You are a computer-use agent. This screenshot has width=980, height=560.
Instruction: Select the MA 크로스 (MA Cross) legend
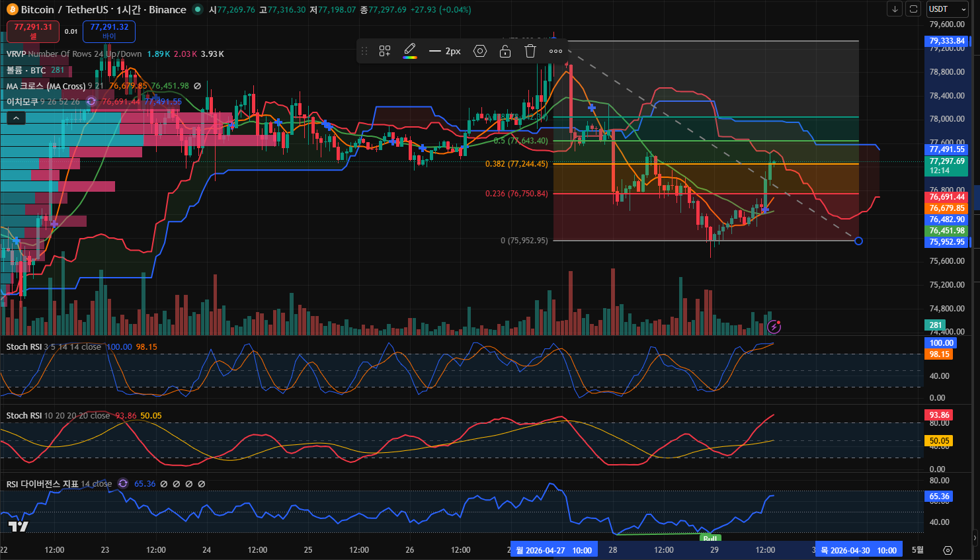pos(46,86)
